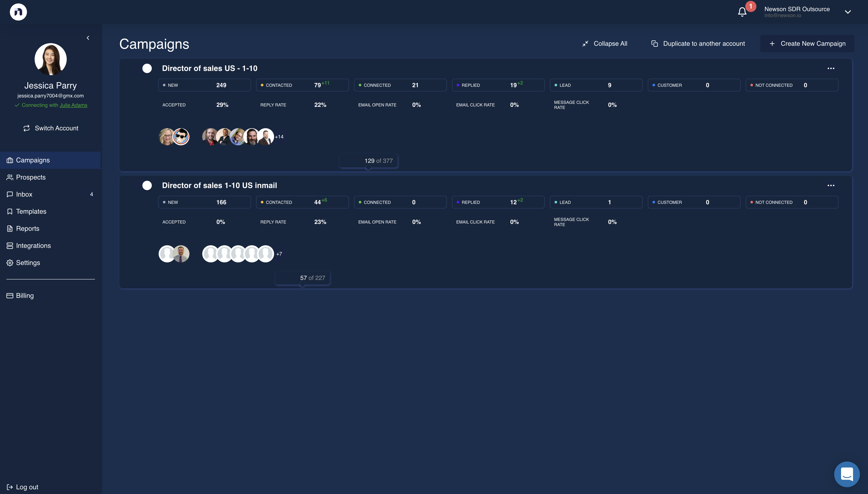868x494 pixels.
Task: Open the chat support widget
Action: [x=847, y=474]
